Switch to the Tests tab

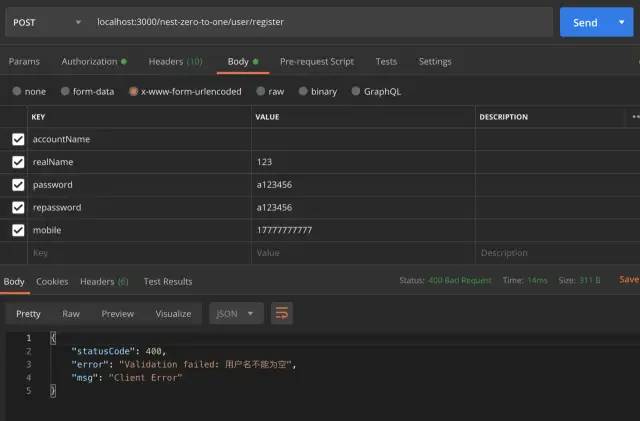386,62
